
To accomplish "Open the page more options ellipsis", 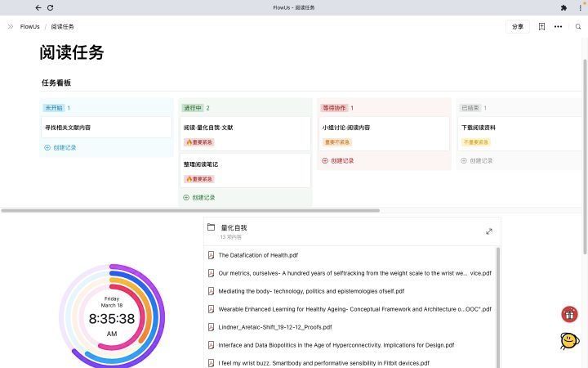I will [x=558, y=27].
